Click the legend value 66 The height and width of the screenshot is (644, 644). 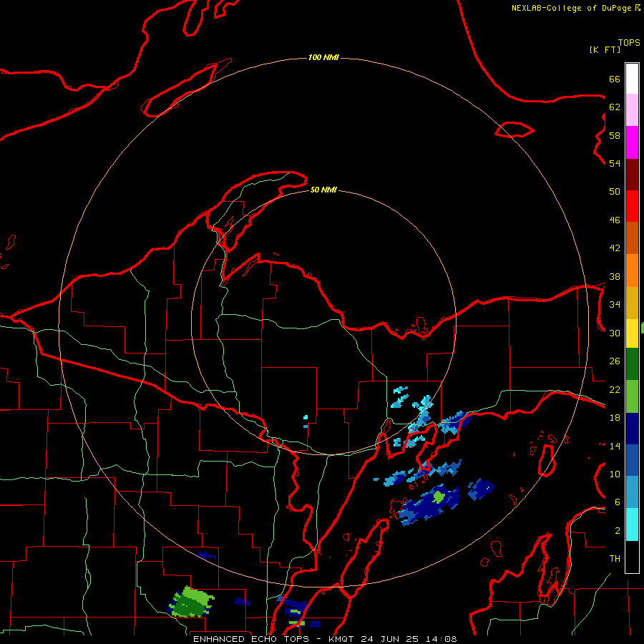click(x=615, y=79)
